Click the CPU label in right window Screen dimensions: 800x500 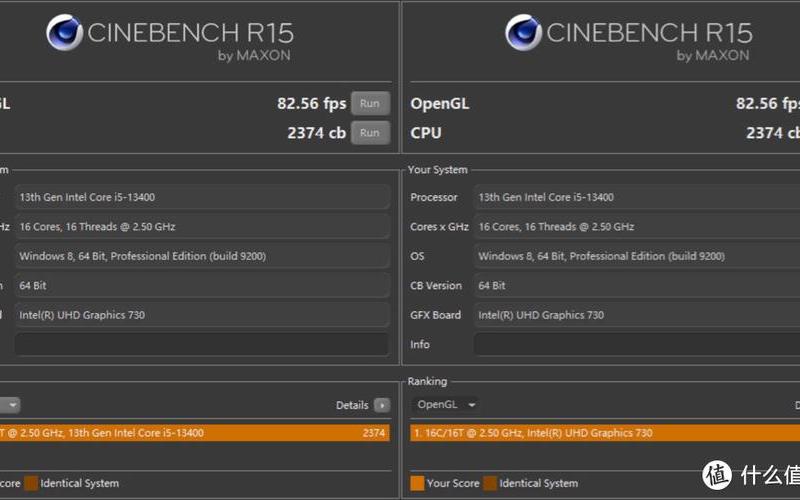click(426, 133)
